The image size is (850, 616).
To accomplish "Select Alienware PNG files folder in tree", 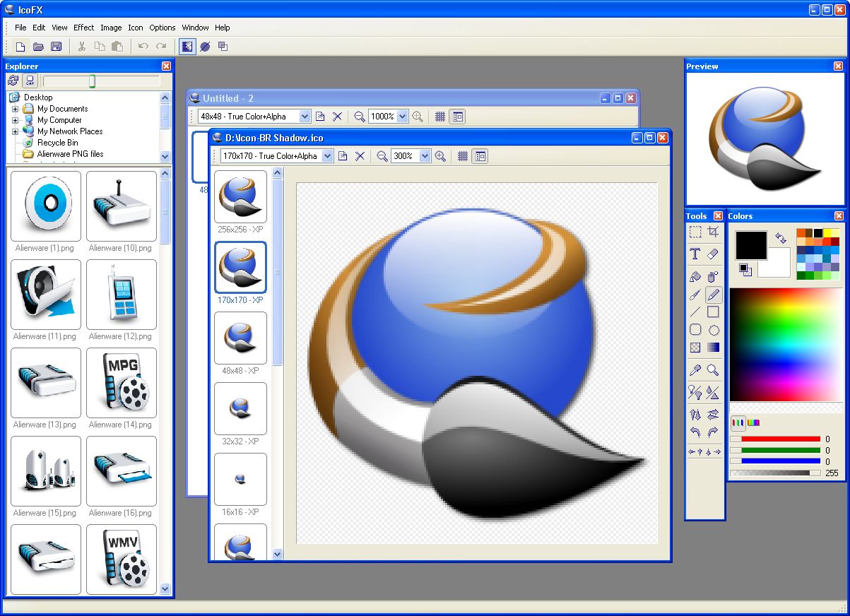I will (x=70, y=154).
